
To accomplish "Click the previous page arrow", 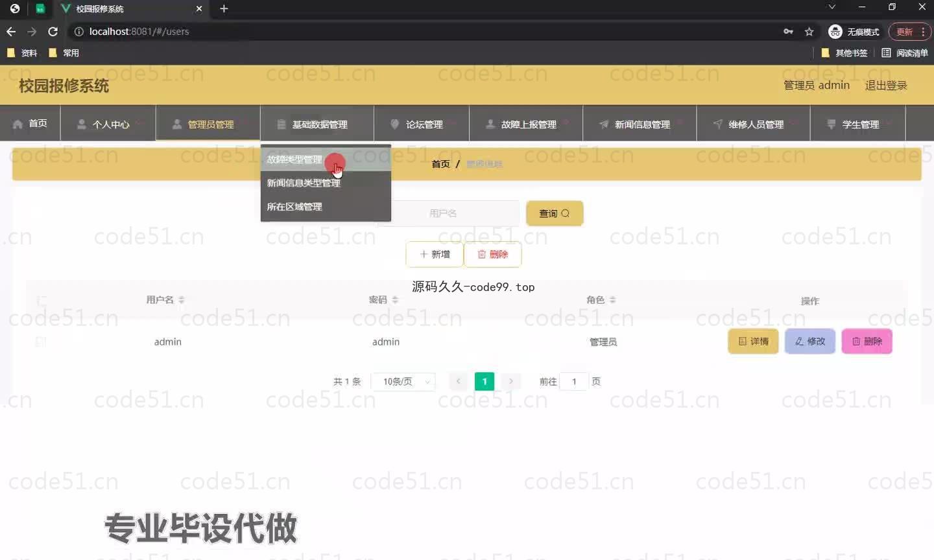I will point(459,382).
